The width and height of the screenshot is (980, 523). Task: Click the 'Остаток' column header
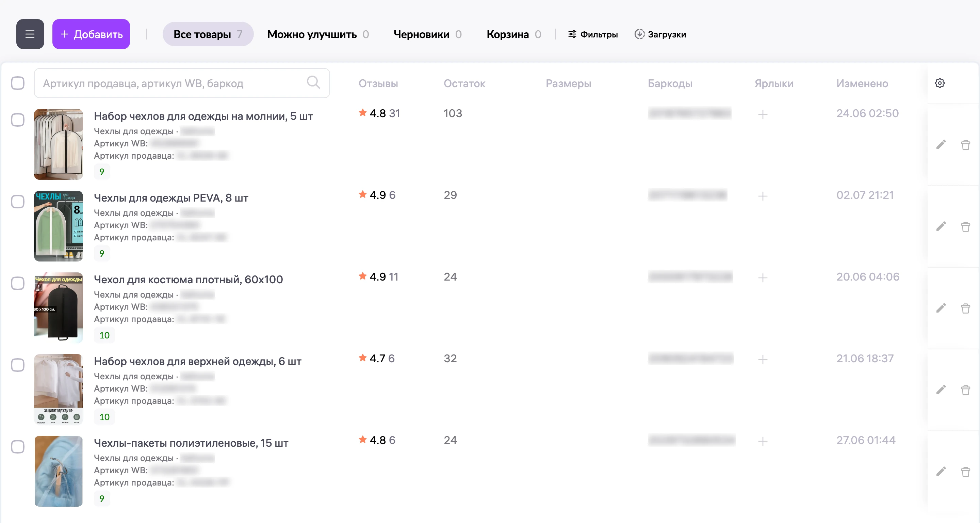click(x=464, y=83)
